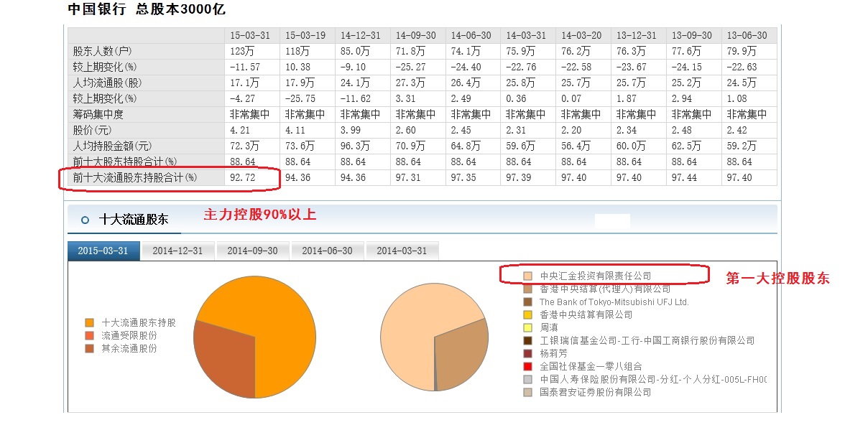Click the 筹码集中度 row label
868x448 pixels.
pyautogui.click(x=98, y=114)
